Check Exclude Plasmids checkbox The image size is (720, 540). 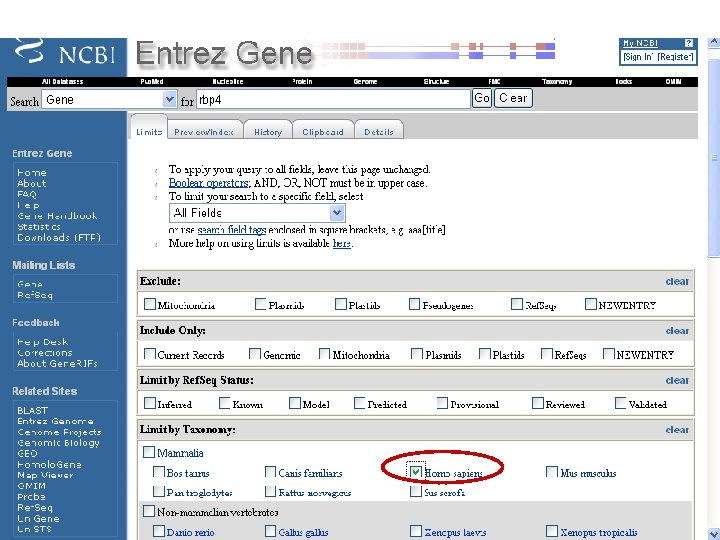click(260, 304)
